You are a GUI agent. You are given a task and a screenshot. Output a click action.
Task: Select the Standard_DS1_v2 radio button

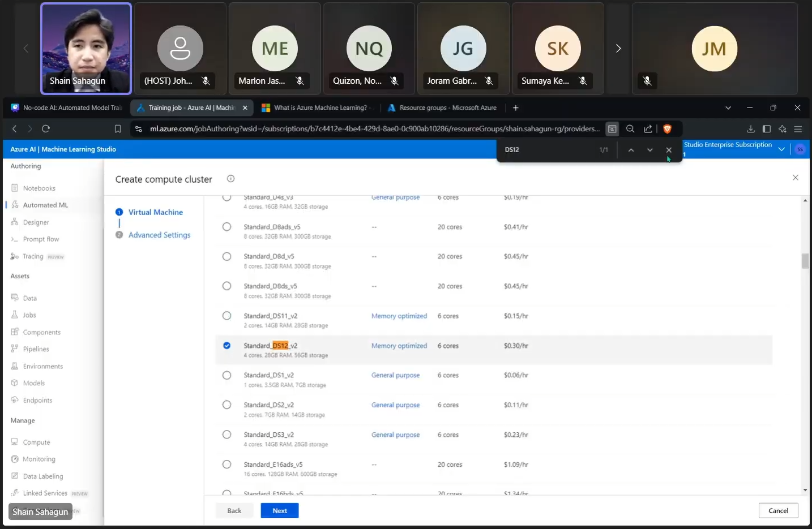coord(226,375)
